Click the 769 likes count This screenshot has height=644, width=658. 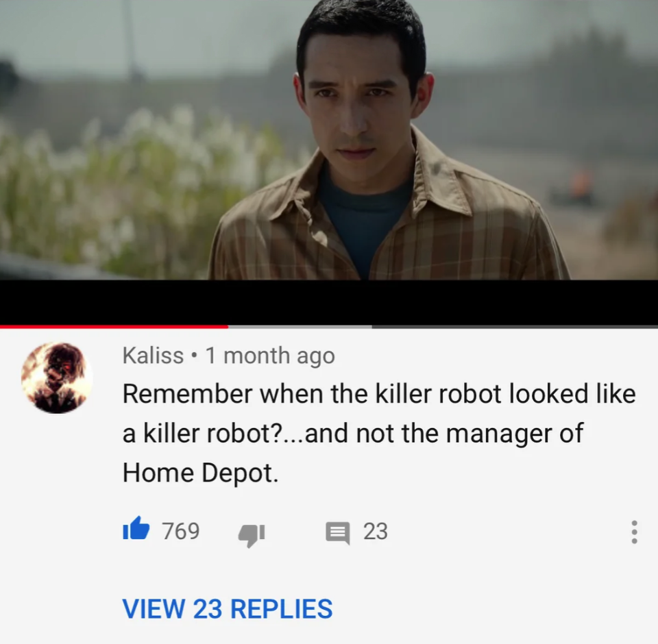(x=181, y=531)
